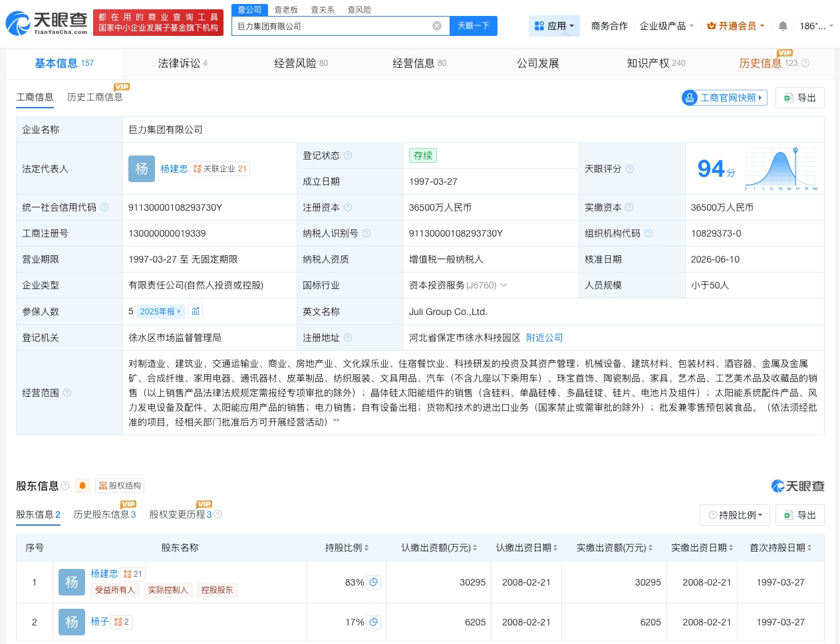This screenshot has height=644, width=840.
Task: Click the help icon beside 组织机构代码
Action: click(648, 233)
